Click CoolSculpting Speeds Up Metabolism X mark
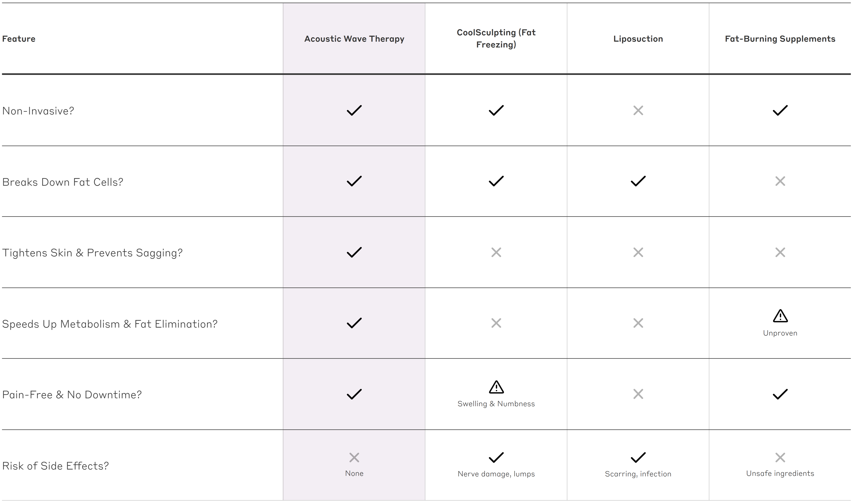The width and height of the screenshot is (855, 504). 496,323
